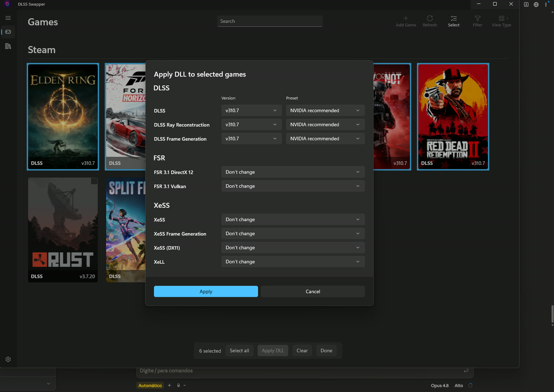The image size is (554, 392).
Task: Expand the XeSS dropdown
Action: coord(293,219)
